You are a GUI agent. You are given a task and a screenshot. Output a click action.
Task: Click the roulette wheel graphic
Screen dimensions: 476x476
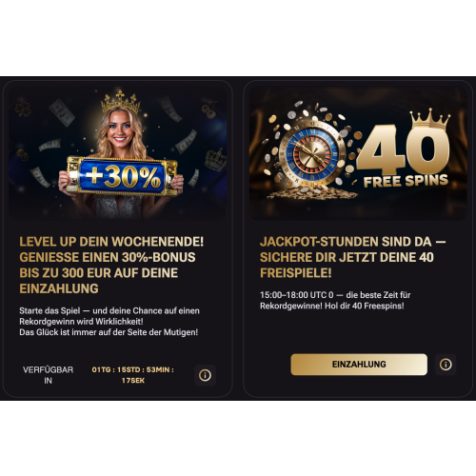(312, 153)
